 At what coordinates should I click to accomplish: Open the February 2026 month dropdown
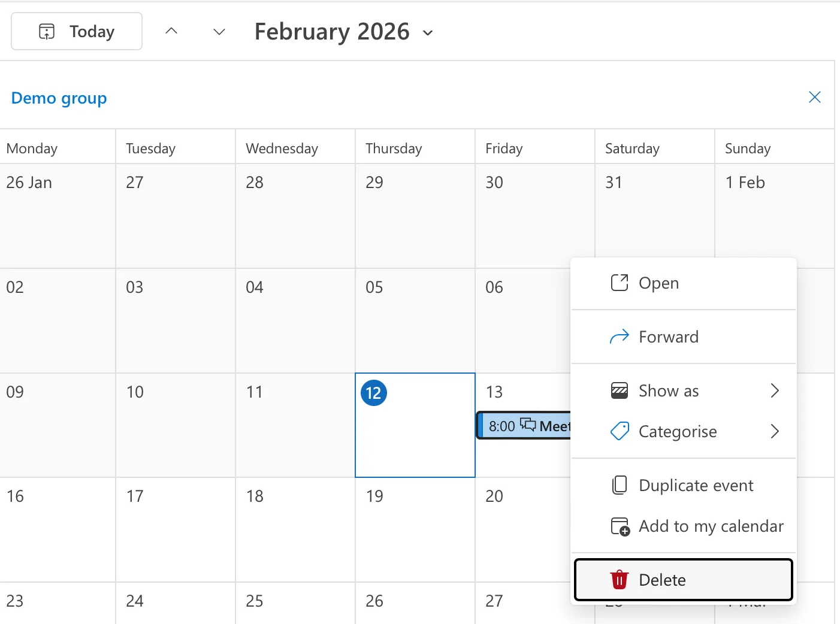[427, 33]
